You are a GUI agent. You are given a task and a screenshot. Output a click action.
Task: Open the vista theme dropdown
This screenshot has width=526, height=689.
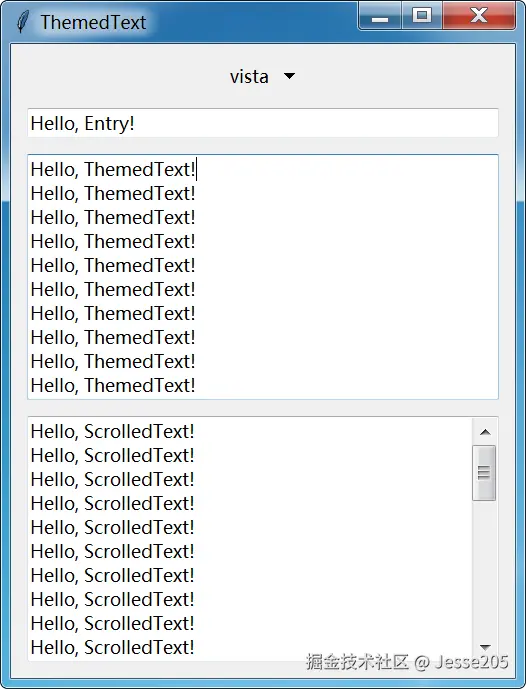[262, 77]
